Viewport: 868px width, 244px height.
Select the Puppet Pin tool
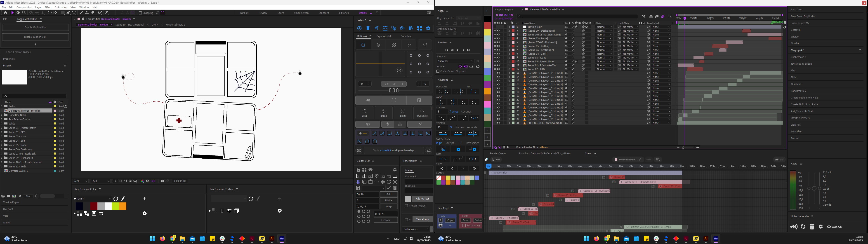[106, 13]
